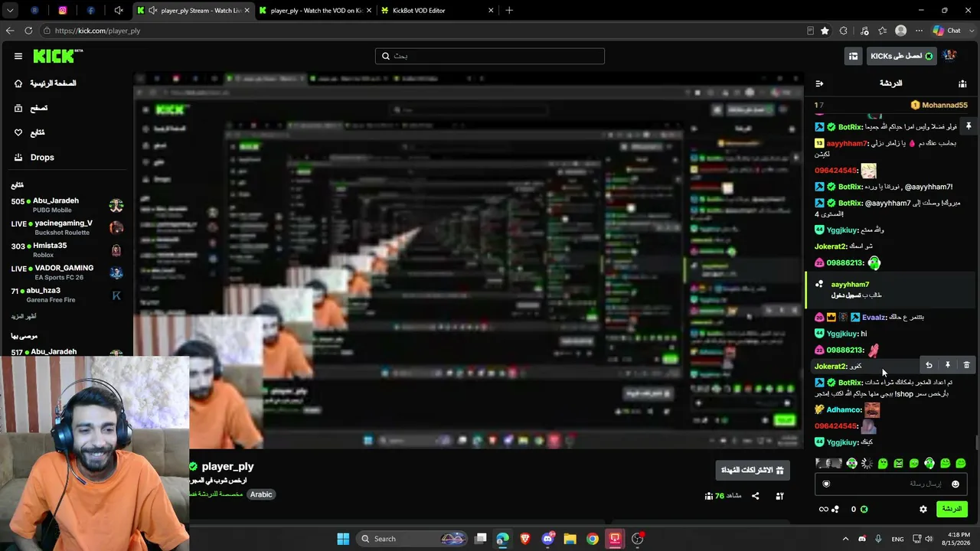Open a new browser tab
980x551 pixels.
click(x=509, y=11)
